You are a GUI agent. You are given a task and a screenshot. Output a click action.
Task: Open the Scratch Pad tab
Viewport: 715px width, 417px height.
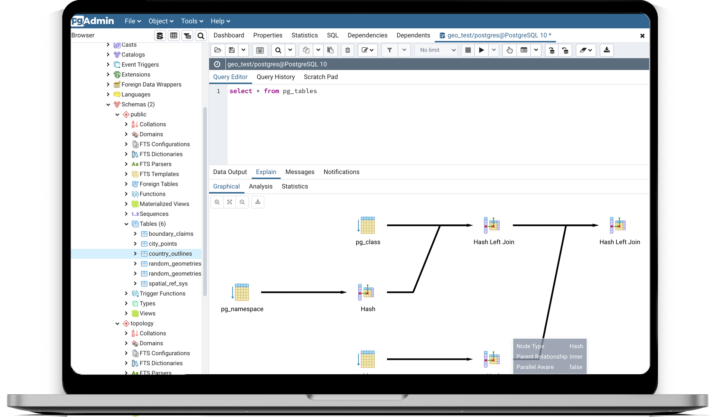[321, 77]
